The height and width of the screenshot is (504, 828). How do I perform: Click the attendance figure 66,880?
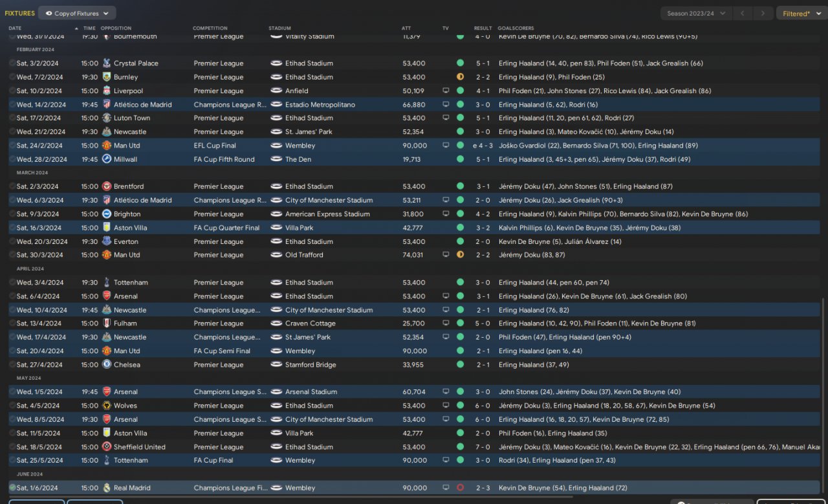pos(414,105)
